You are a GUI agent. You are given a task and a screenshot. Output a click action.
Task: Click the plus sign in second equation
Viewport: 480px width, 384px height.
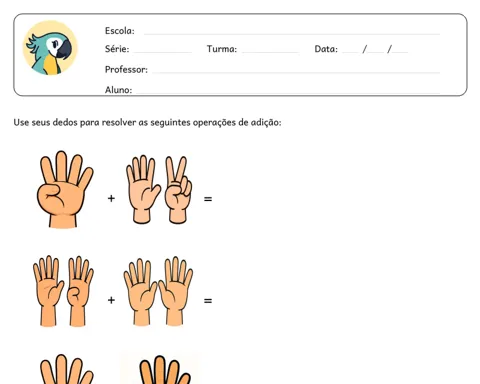pos(111,300)
